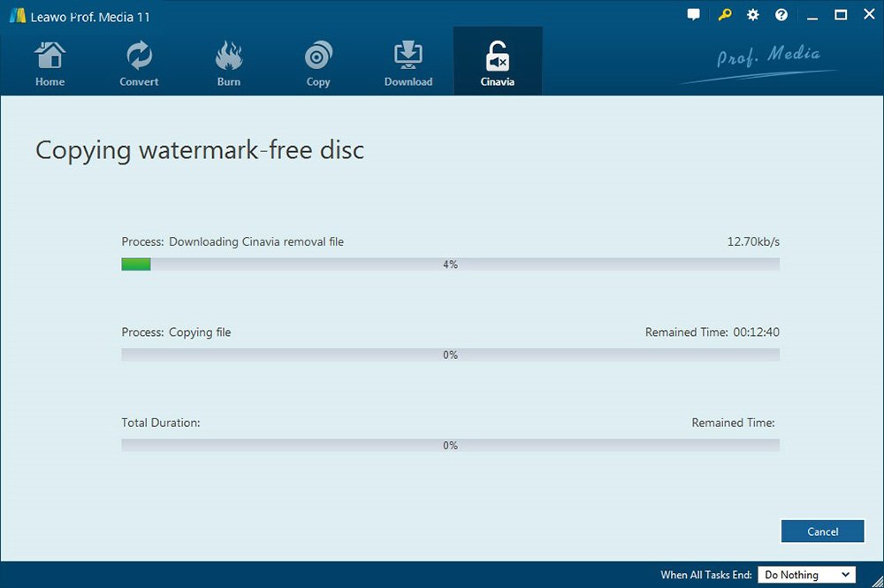Open the help question mark icon

click(x=781, y=15)
